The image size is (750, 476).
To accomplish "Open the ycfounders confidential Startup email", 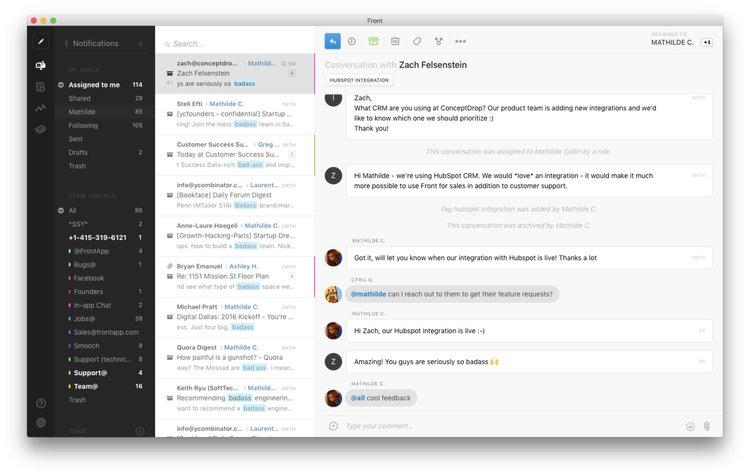I will coord(235,114).
